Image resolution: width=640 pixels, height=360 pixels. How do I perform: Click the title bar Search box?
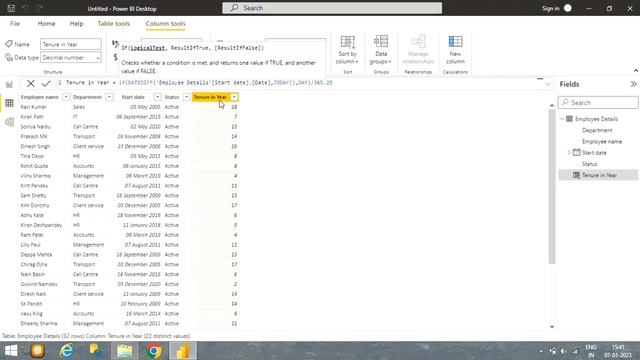332,8
